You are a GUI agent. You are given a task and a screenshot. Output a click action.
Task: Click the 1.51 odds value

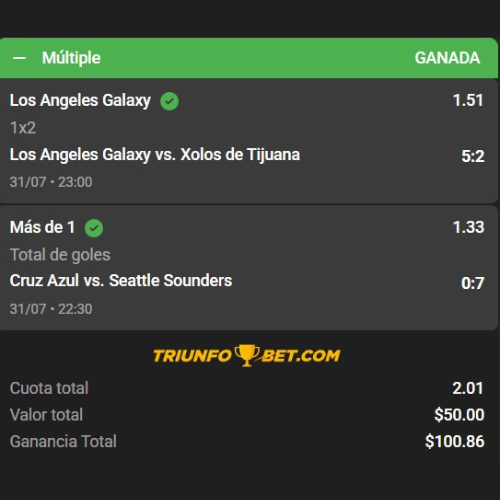pyautogui.click(x=468, y=100)
